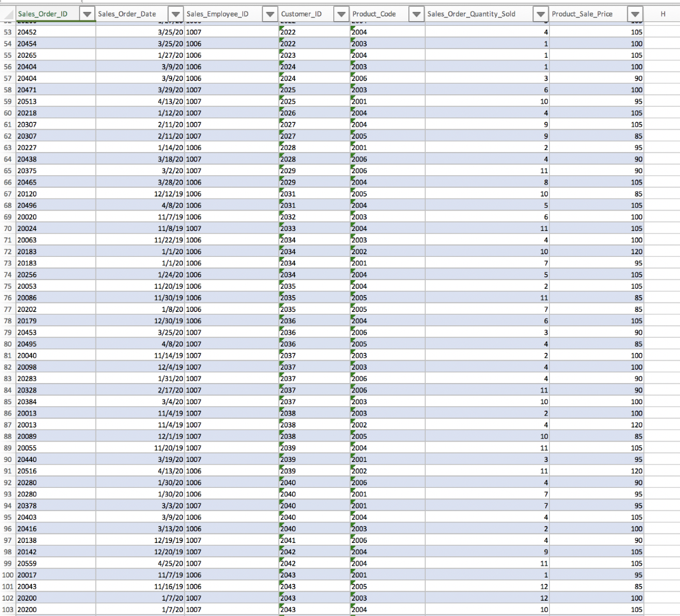Click the error indicator on Product_Code 2006 row 64

352,156
